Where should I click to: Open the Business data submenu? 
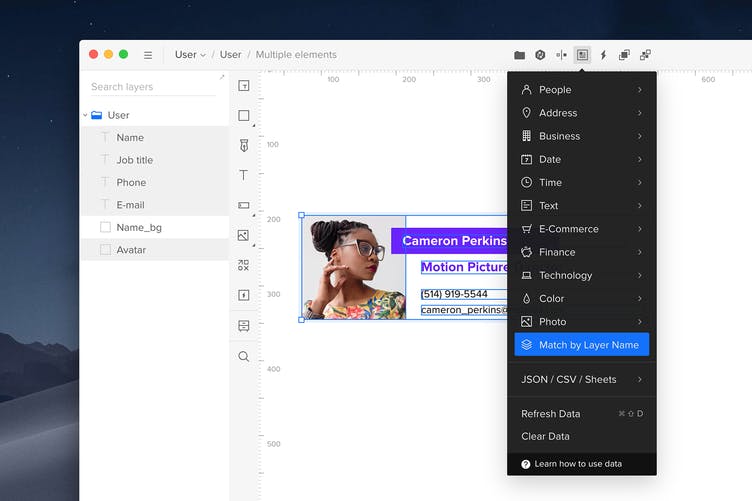pos(582,136)
